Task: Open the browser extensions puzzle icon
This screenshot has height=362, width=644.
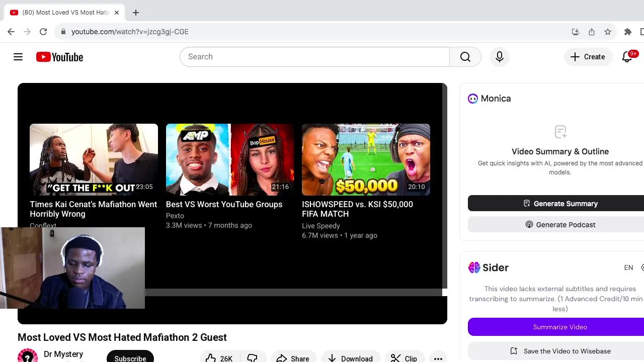Action: click(628, 32)
